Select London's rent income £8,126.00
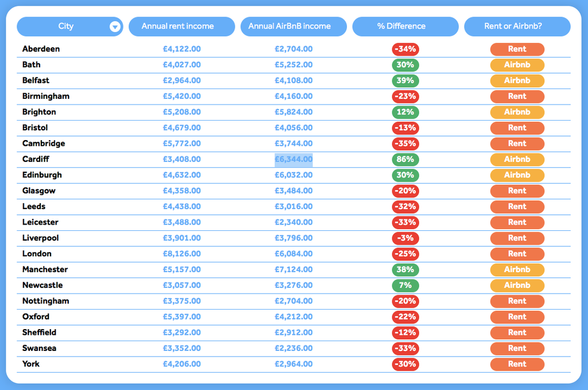The image size is (588, 390). click(x=181, y=254)
